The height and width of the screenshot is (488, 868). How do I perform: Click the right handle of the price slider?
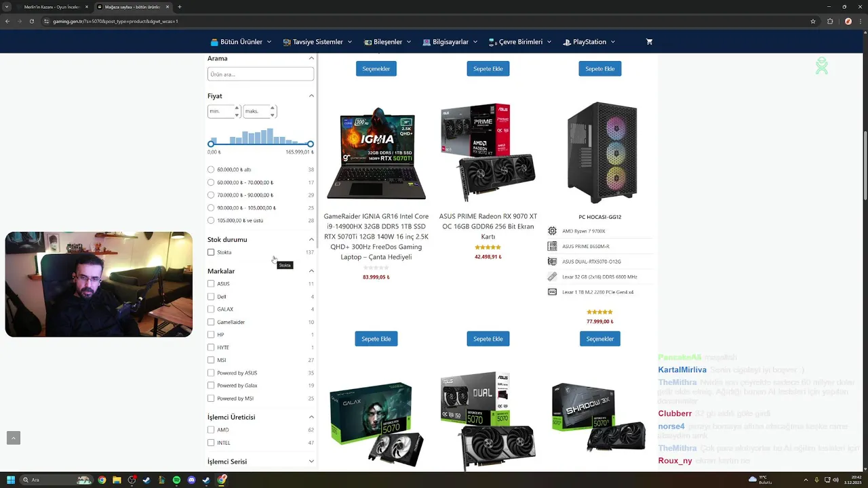point(311,144)
